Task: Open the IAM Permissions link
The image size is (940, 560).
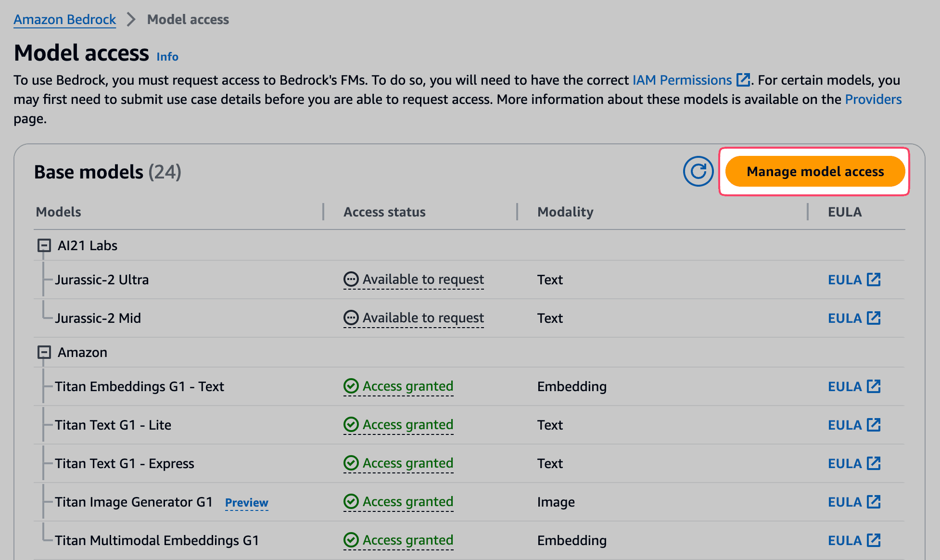Action: tap(682, 80)
